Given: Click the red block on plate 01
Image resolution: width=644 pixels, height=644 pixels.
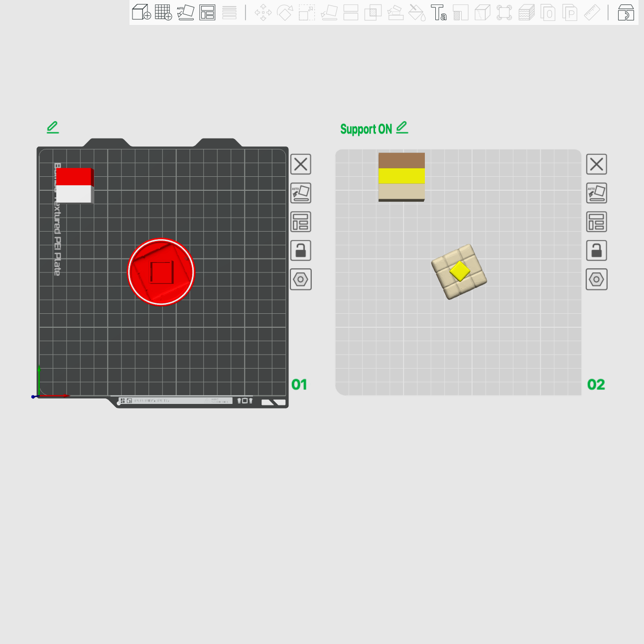Looking at the screenshot, I should tap(75, 176).
